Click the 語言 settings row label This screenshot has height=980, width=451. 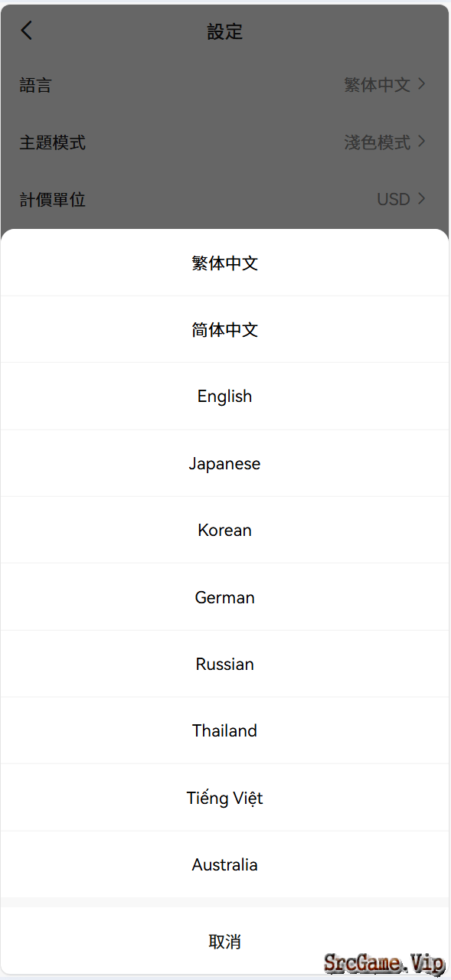(35, 85)
